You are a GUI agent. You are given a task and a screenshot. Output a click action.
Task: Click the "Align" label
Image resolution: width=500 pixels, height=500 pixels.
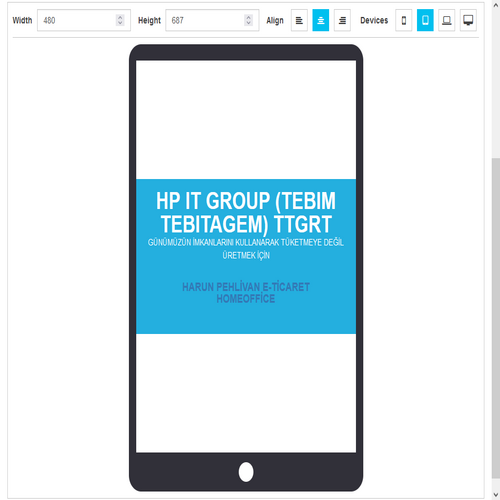(x=275, y=20)
